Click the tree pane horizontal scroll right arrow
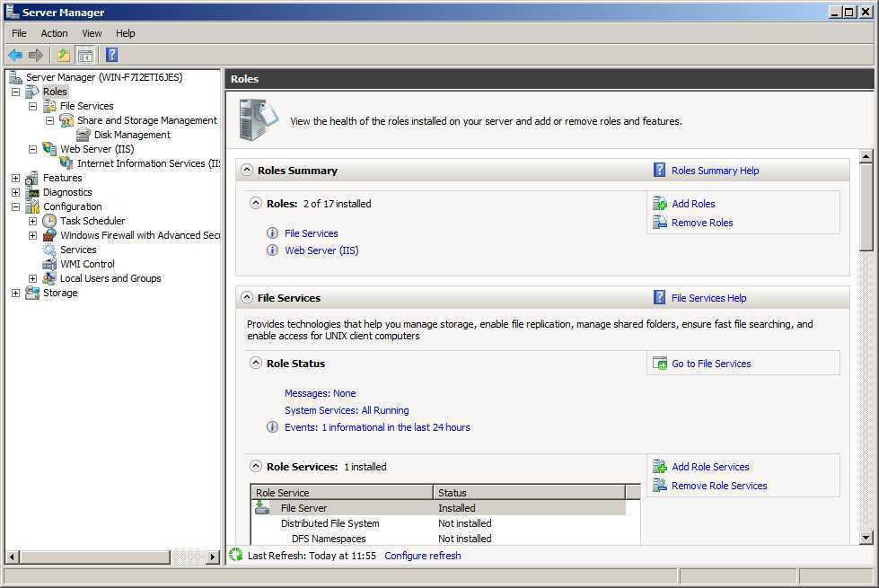The width and height of the screenshot is (879, 588). point(213,557)
